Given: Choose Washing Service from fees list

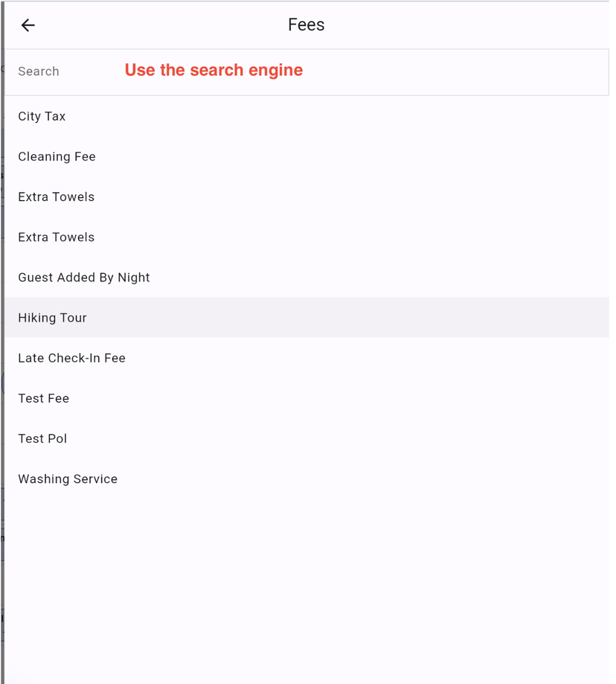Looking at the screenshot, I should tap(307, 479).
